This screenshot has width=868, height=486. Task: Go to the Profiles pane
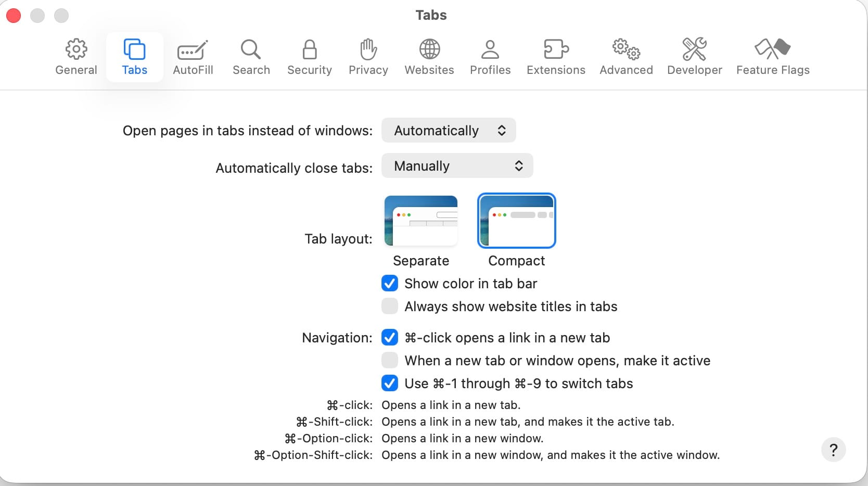point(490,57)
